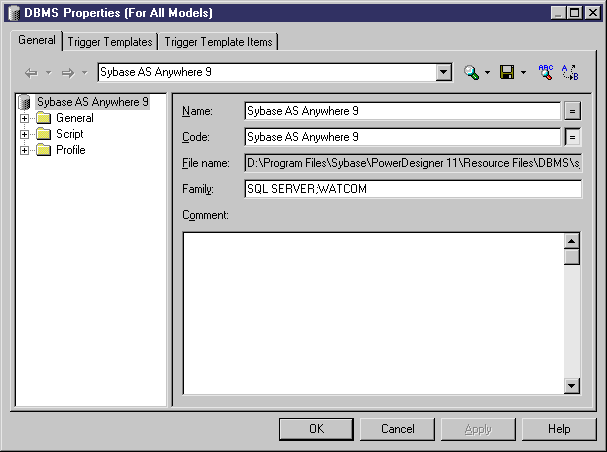Click the Comment scrollbar thumb
This screenshot has width=607, height=452.
572,257
